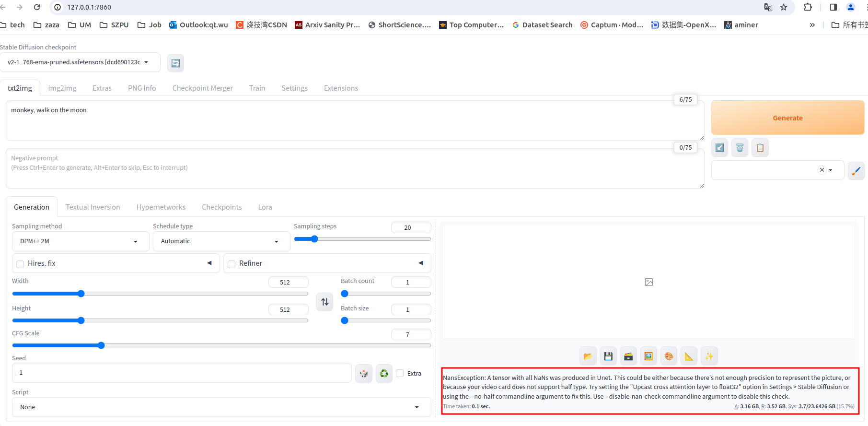Clear prompt with trash can icon
The image size is (868, 426).
740,148
